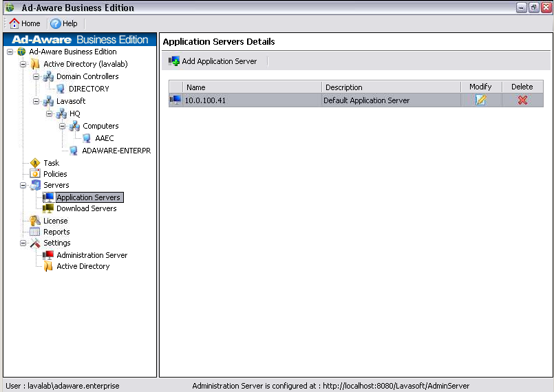Select the AAEC computer node
Viewport: 554px width, 392px height.
104,138
